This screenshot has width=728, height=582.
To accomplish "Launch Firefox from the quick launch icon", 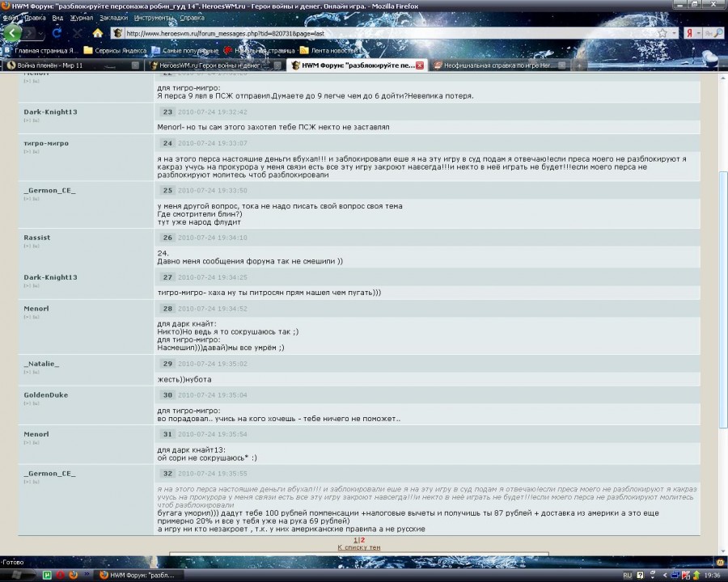I will (73, 575).
